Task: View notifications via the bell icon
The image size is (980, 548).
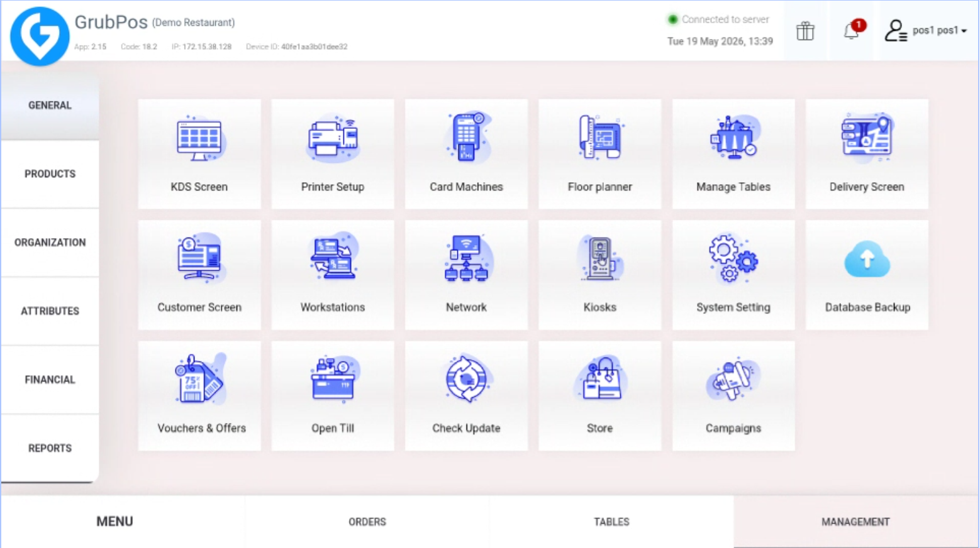Action: 852,30
